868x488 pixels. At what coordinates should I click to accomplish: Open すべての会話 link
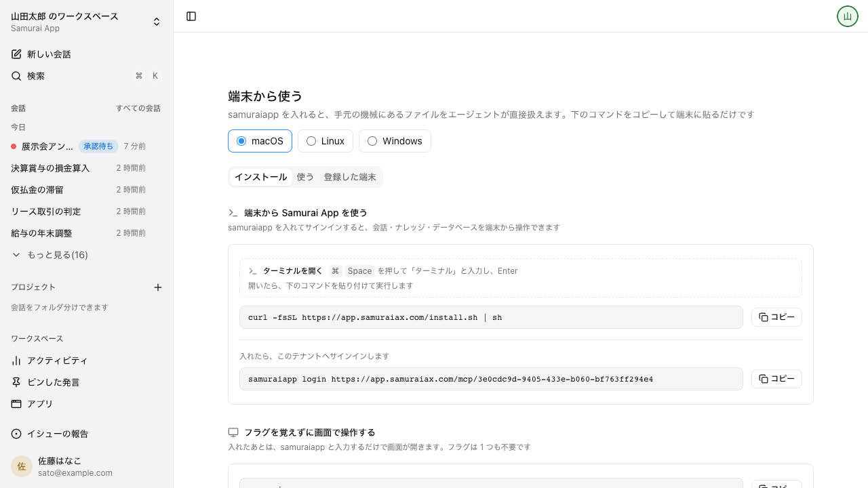point(138,108)
